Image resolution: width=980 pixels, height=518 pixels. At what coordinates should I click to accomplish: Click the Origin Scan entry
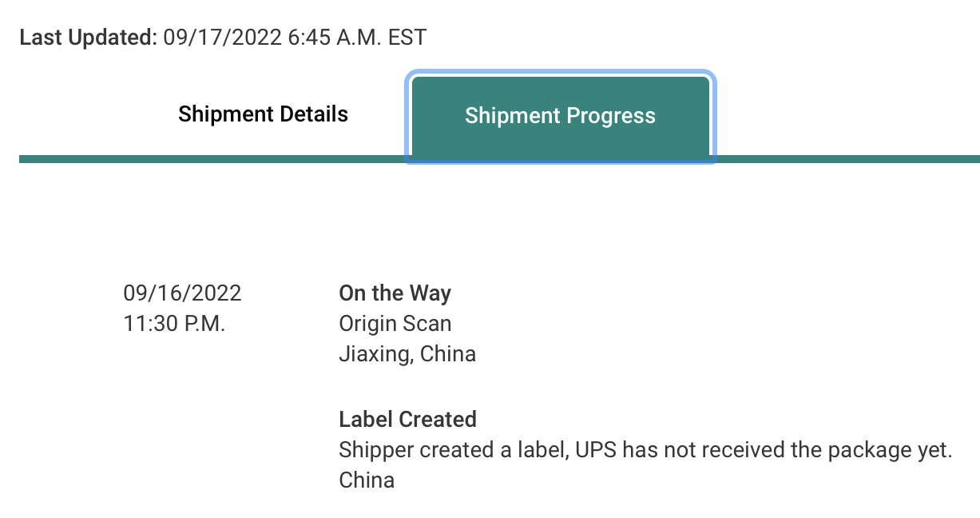point(395,324)
